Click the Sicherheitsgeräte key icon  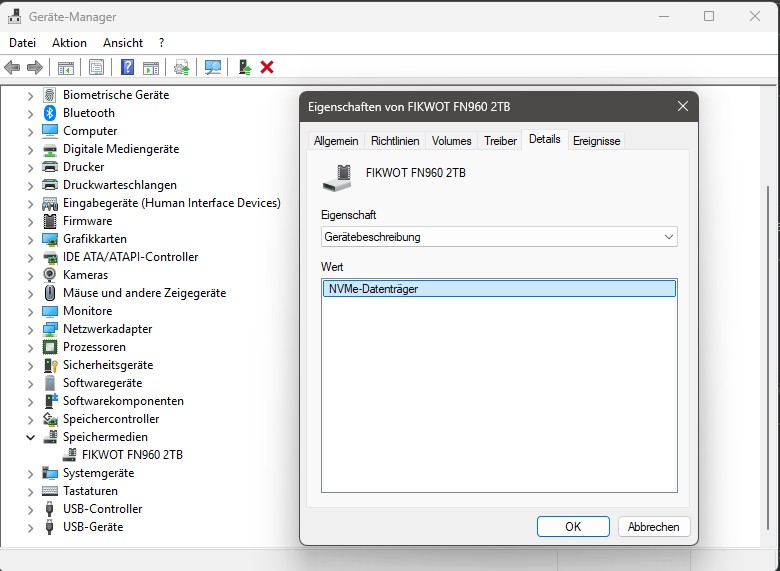point(51,365)
